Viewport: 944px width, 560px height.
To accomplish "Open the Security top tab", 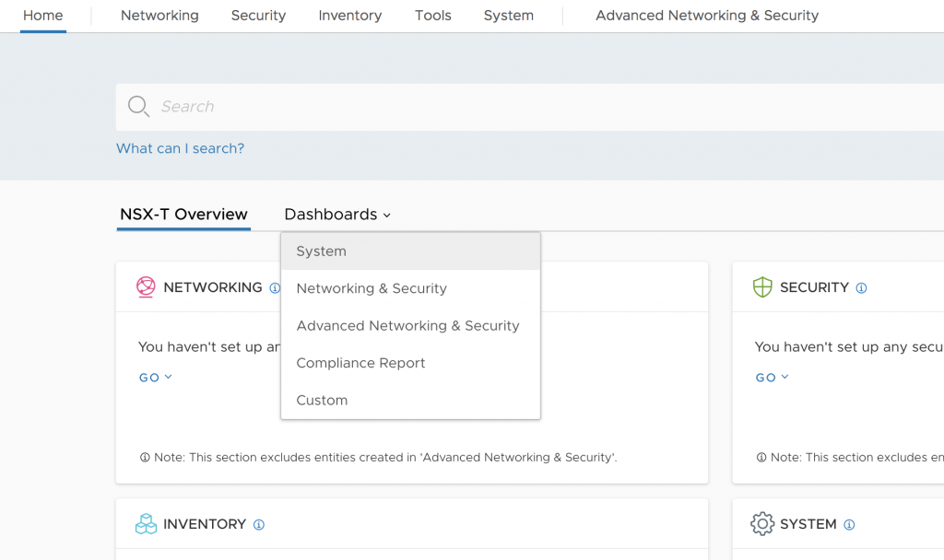I will pos(258,16).
